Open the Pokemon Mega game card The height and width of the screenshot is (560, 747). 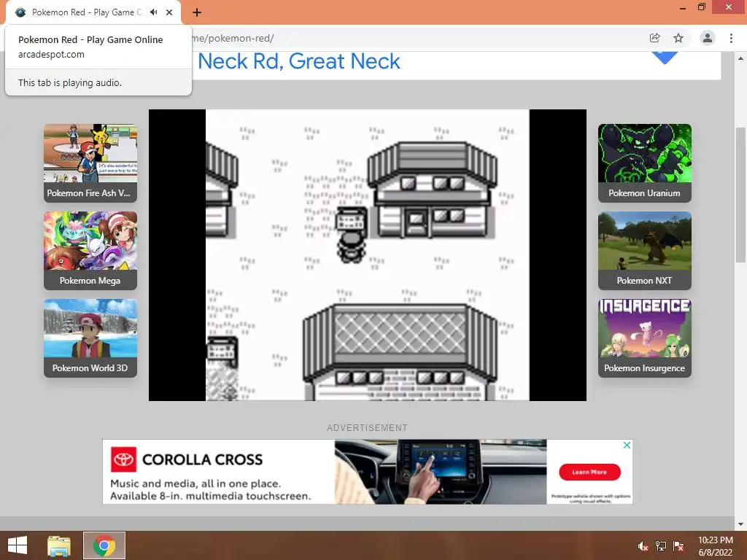[x=90, y=251]
